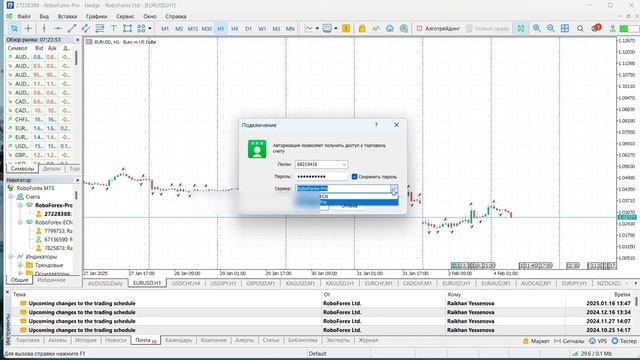Screen dimensions: 640x360
Task: Open the Справка menu
Action: [176, 16]
